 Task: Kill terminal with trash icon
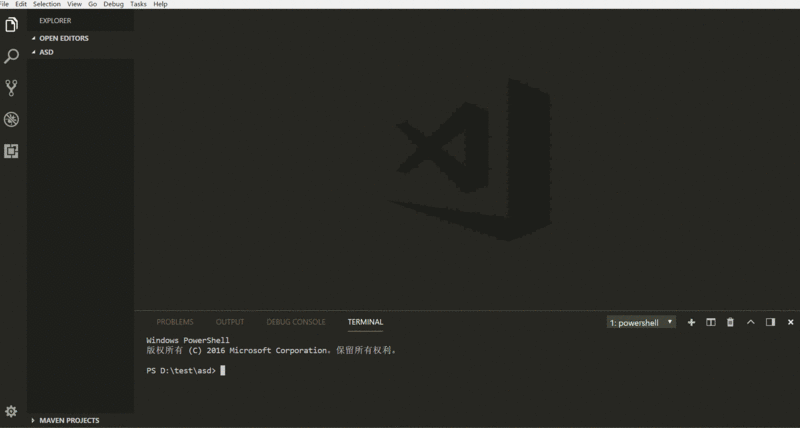click(x=731, y=322)
